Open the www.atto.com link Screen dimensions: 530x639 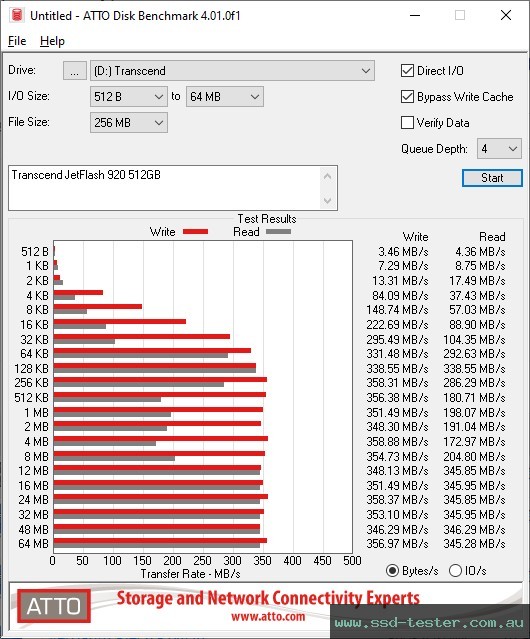[268, 617]
